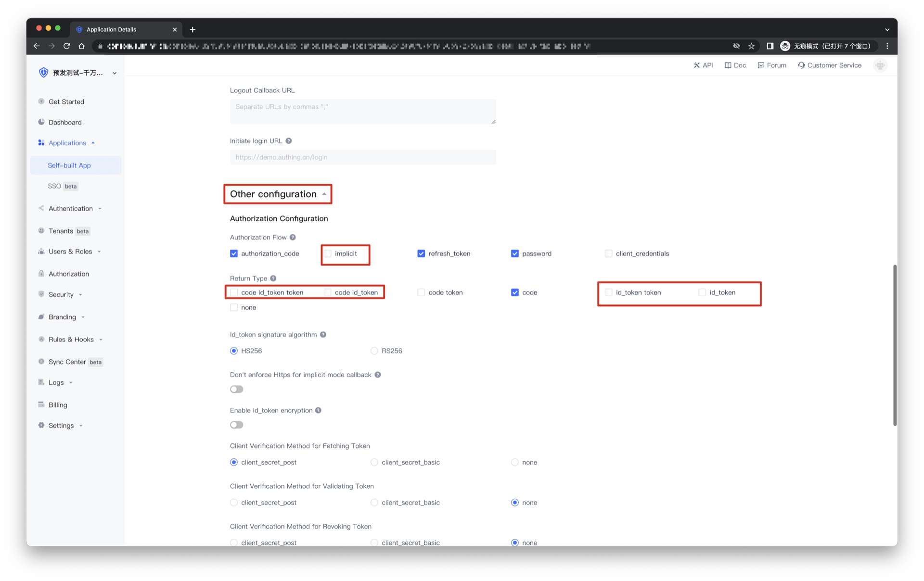The height and width of the screenshot is (581, 924).
Task: Bookmark page using the star icon
Action: point(751,46)
